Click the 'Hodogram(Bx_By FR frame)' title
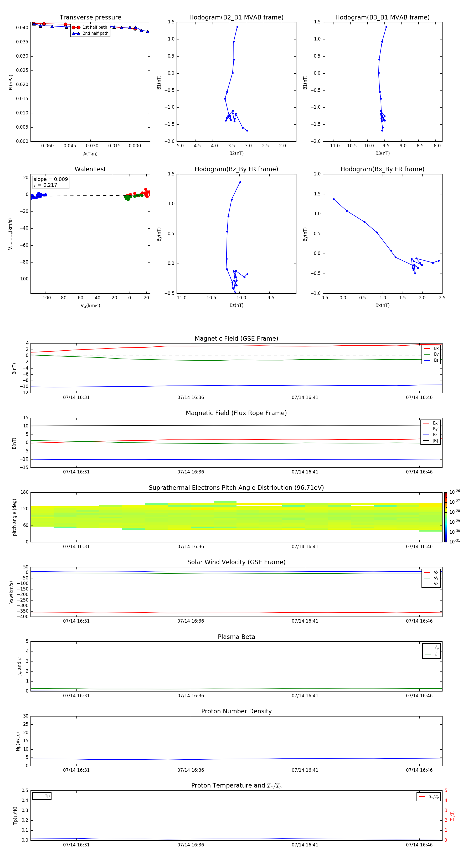This screenshot has width=473, height=868. click(x=382, y=169)
